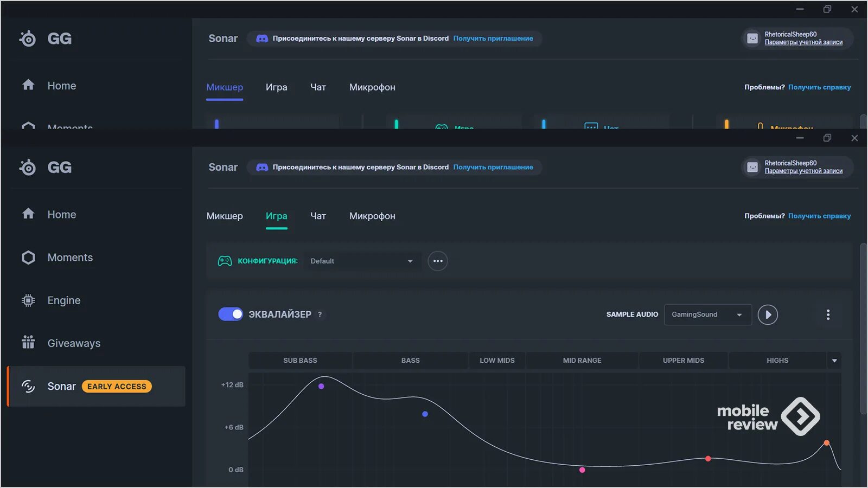The height and width of the screenshot is (488, 868).
Task: Click the account avatar in back window
Action: 752,38
